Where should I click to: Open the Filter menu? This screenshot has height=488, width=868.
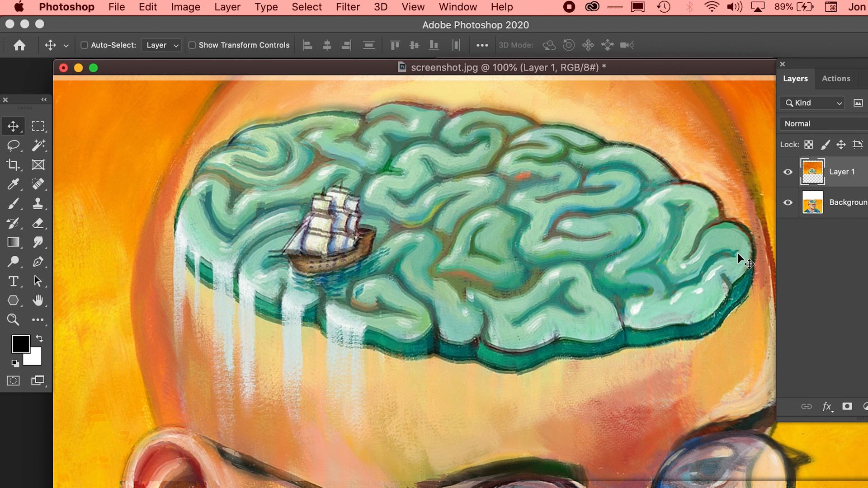click(x=348, y=7)
